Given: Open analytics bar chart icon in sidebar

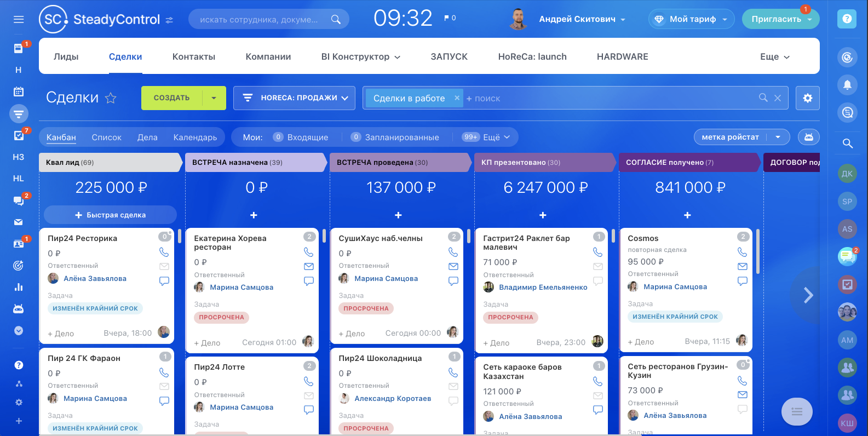Looking at the screenshot, I should coord(19,287).
